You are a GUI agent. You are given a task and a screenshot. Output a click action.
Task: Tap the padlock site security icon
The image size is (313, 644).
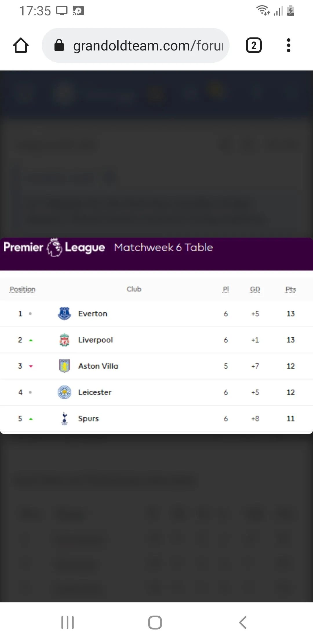coord(59,46)
